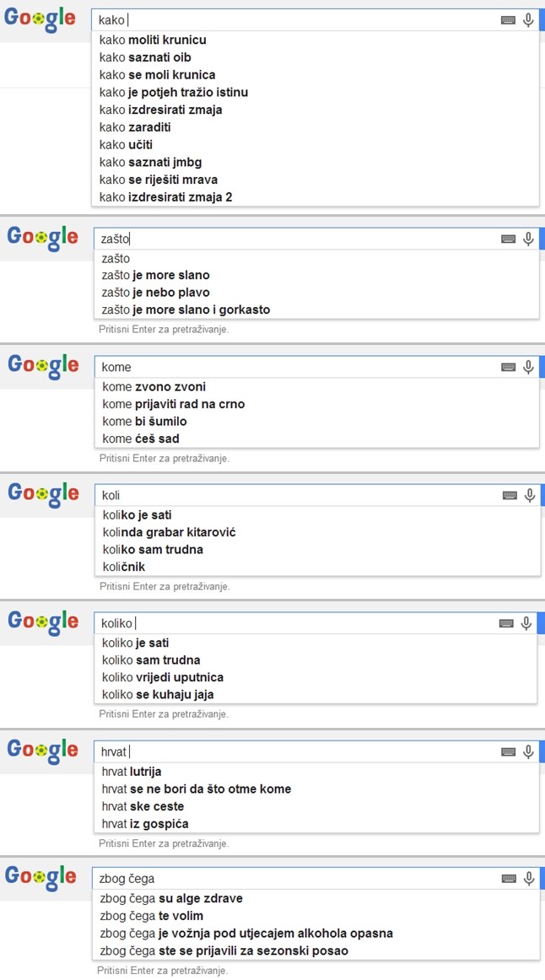Click the microphone icon next to 'zašto'
This screenshot has width=545, height=980.
pyautogui.click(x=528, y=239)
